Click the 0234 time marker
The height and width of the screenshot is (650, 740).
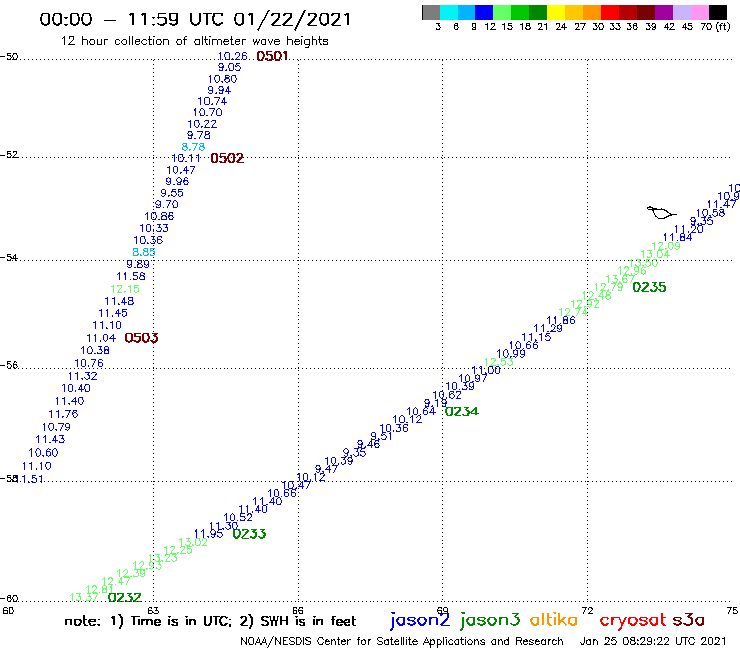[462, 412]
